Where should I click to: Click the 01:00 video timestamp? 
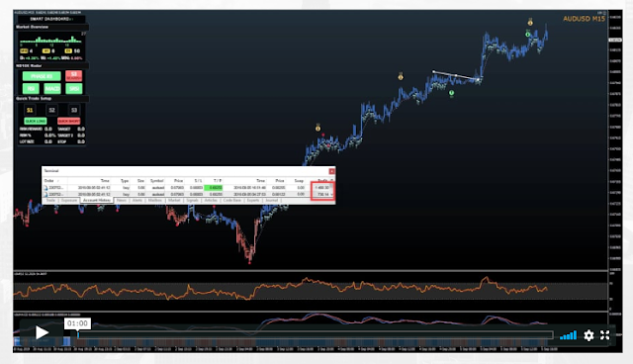point(77,323)
